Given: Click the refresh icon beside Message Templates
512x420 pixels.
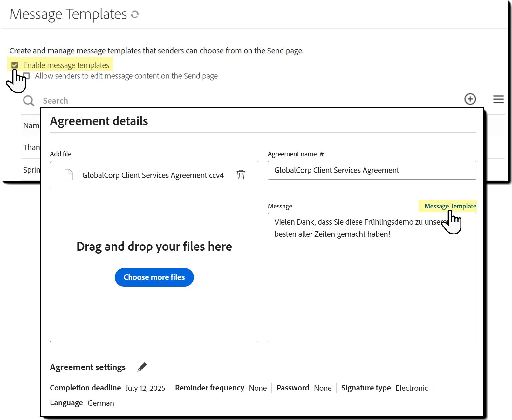Looking at the screenshot, I should click(135, 14).
